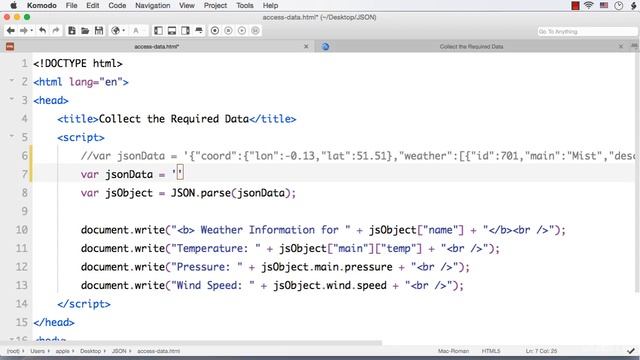Image resolution: width=640 pixels, height=360 pixels.
Task: Toggle the right pane visibility
Action: (x=185, y=31)
